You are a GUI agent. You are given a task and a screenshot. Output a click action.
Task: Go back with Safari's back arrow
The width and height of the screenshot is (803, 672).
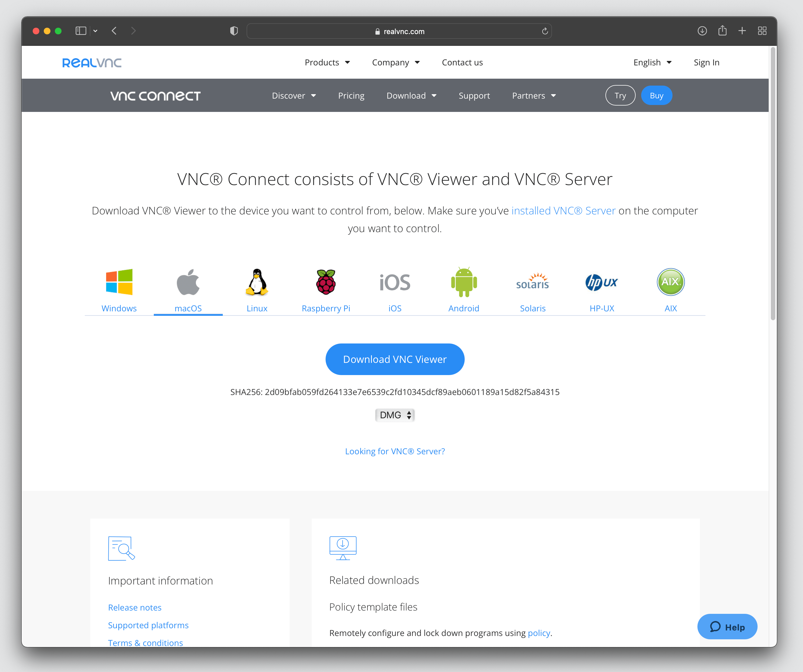[114, 31]
